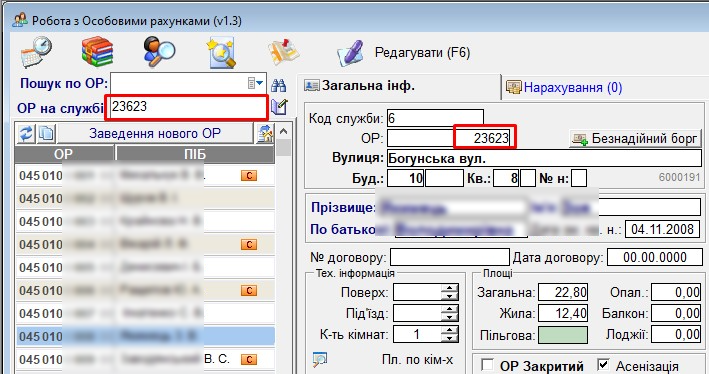Click the К-ть кімнат value field

[x=417, y=335]
